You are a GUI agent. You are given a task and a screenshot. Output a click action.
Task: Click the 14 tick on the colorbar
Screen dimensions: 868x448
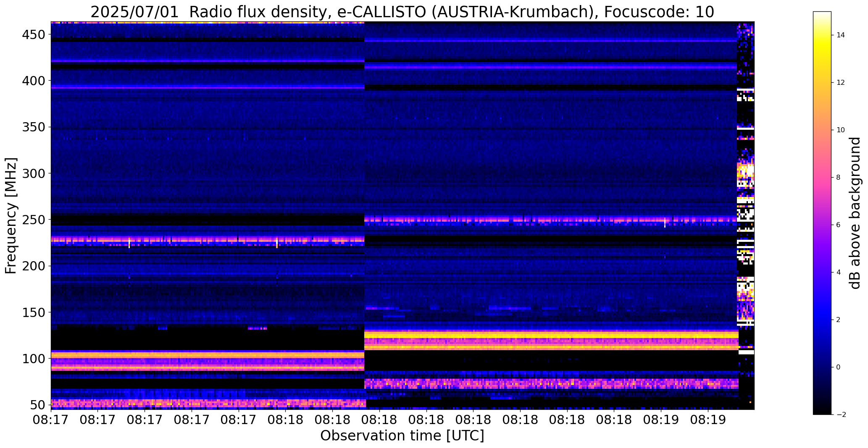[841, 35]
